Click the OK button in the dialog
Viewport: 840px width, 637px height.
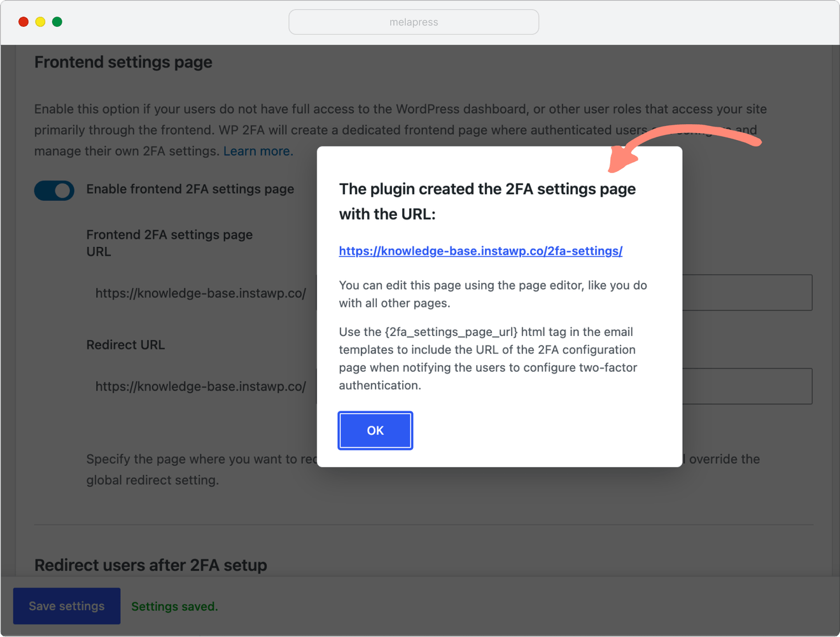(375, 431)
